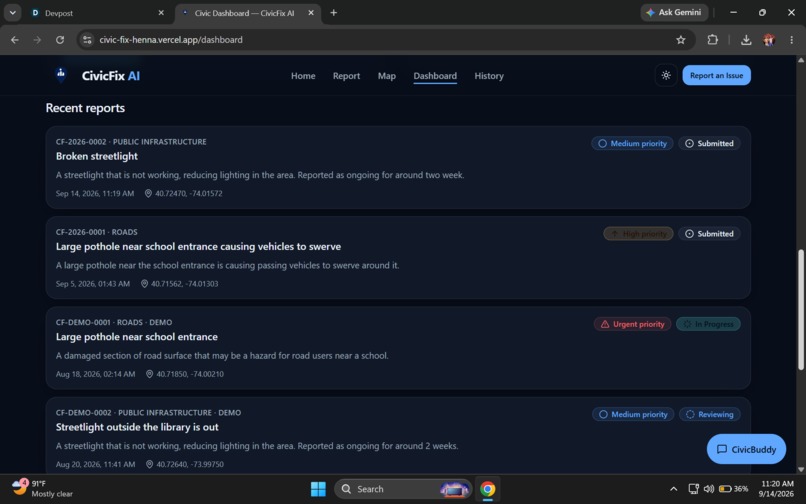The width and height of the screenshot is (806, 504).
Task: Click the 'Recent reports' heading
Action: 85,108
